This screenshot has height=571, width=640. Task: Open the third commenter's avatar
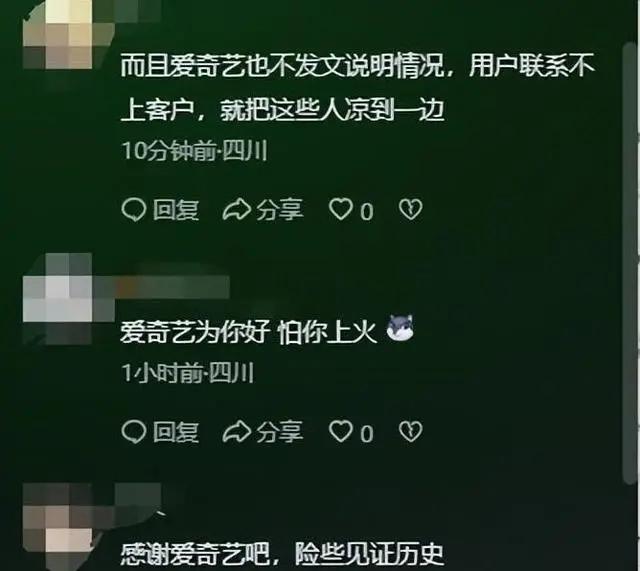pyautogui.click(x=61, y=527)
